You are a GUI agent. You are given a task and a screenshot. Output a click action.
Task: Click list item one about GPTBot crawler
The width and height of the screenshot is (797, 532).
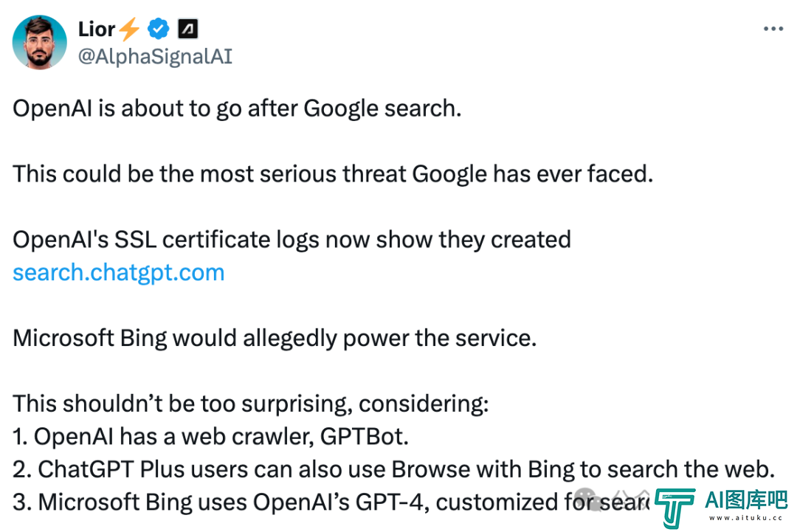point(210,437)
